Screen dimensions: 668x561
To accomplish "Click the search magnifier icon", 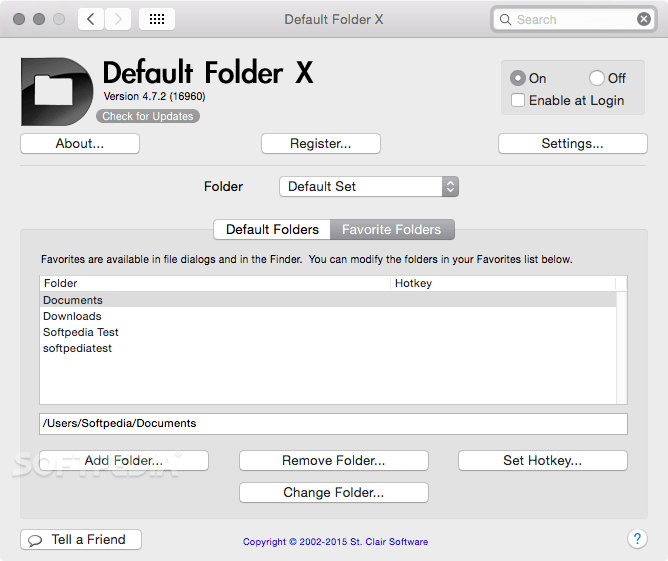I will click(x=505, y=20).
